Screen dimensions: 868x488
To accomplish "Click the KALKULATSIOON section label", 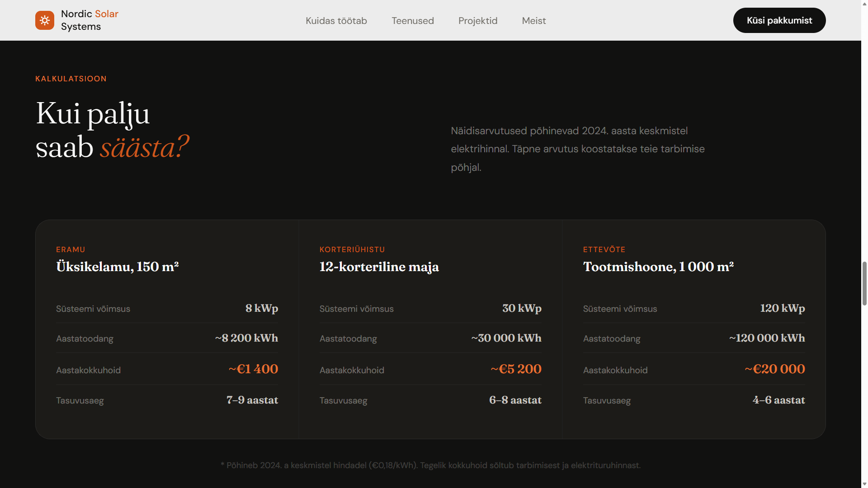I will pyautogui.click(x=71, y=79).
